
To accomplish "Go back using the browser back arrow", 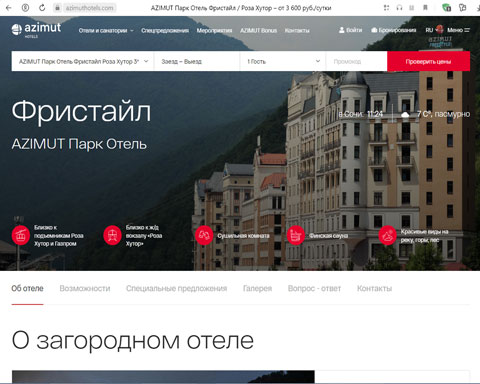I will click(x=9, y=8).
